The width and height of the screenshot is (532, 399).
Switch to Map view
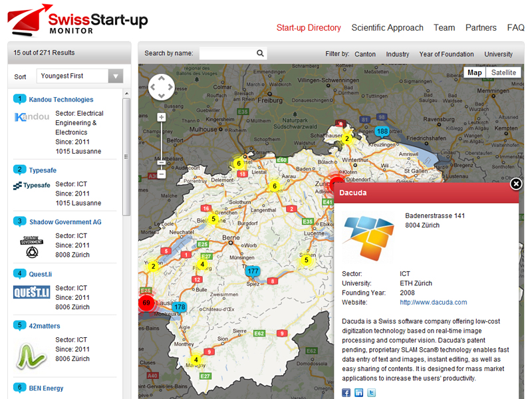tap(475, 72)
